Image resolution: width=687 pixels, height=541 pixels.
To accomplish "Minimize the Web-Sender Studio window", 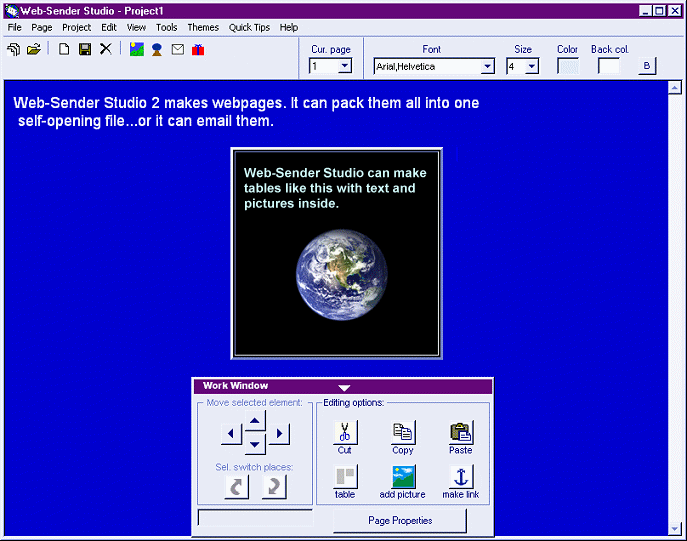I will point(645,11).
